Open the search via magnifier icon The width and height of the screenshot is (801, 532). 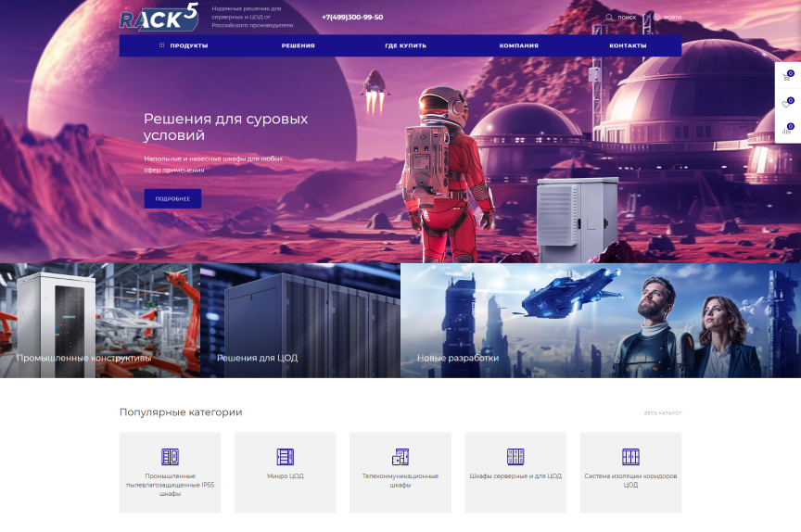[x=609, y=18]
